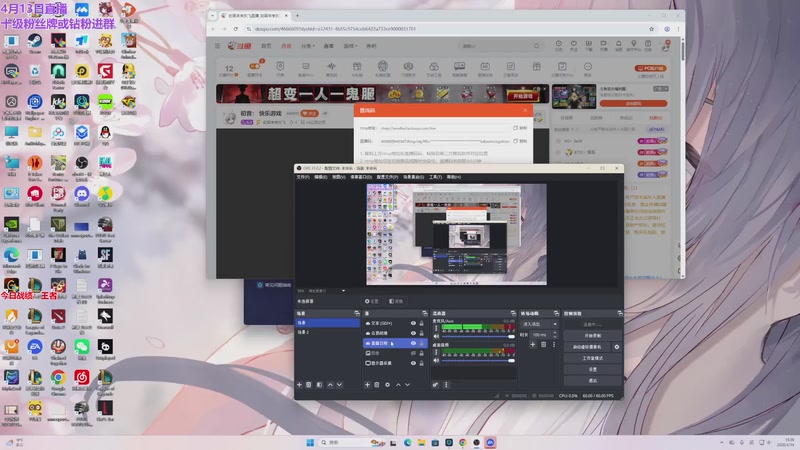Viewport: 800px width, 450px height.
Task: Open scene filters icon in scenes toolbar
Action: 319,385
